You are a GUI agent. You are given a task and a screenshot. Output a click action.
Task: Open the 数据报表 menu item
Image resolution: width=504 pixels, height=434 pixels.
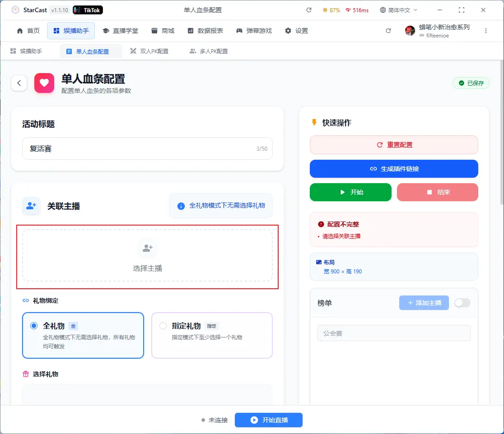coord(205,31)
